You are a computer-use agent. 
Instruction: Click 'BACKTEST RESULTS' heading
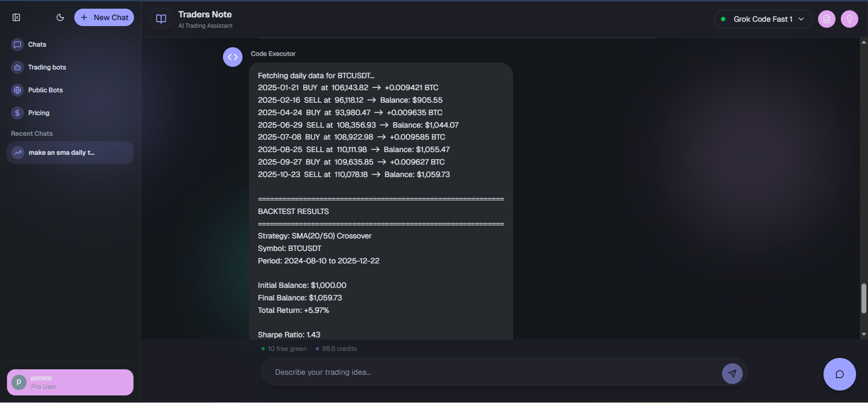point(293,211)
